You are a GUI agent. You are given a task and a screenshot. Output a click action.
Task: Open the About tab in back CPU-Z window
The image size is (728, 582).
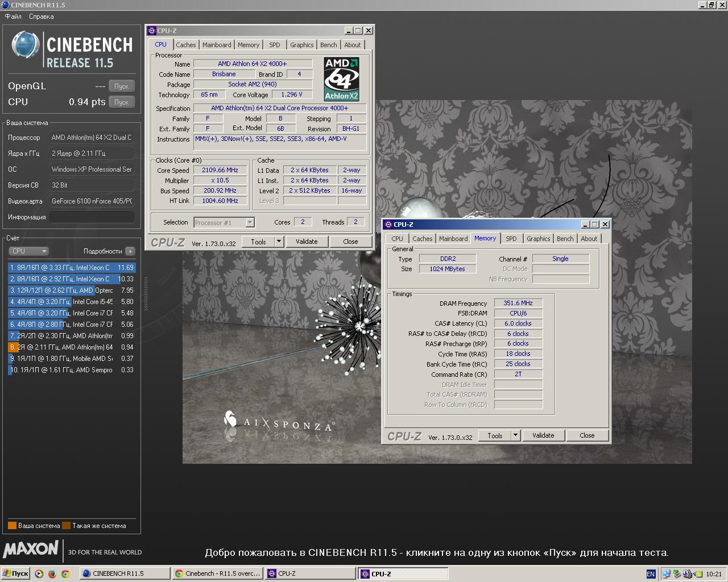coord(352,45)
